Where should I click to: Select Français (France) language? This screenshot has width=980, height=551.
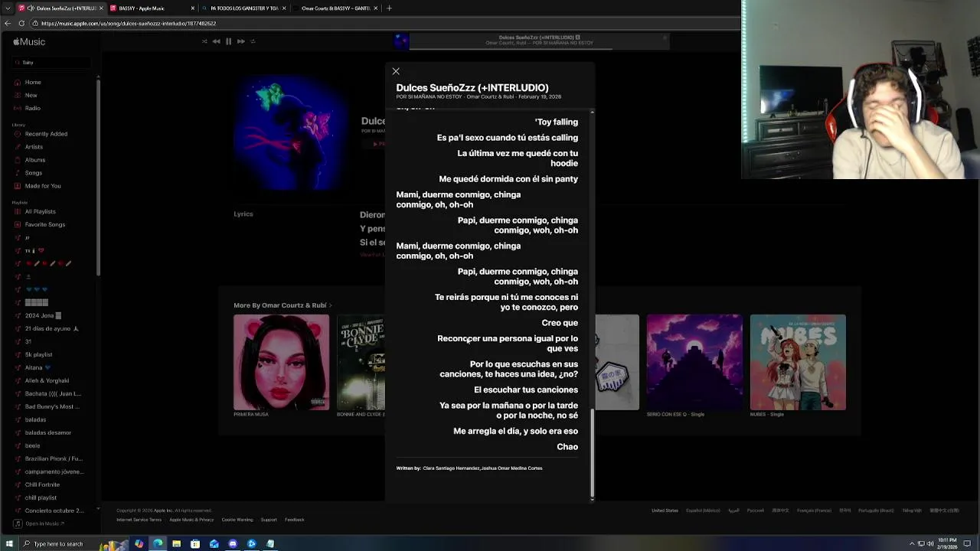814,510
